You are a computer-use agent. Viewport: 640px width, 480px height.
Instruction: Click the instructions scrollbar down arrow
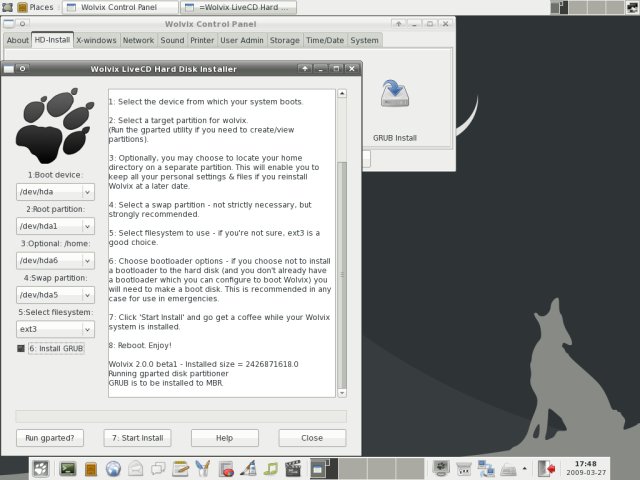click(342, 393)
